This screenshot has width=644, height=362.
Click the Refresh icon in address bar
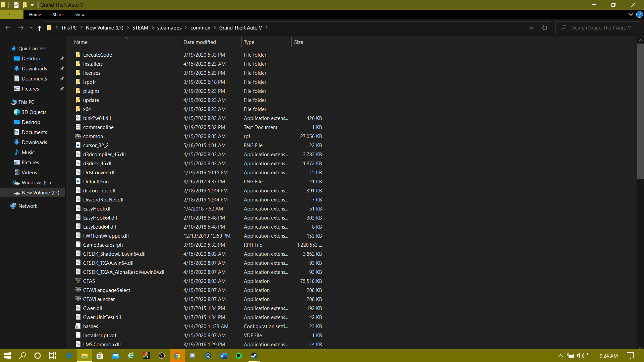tap(544, 28)
